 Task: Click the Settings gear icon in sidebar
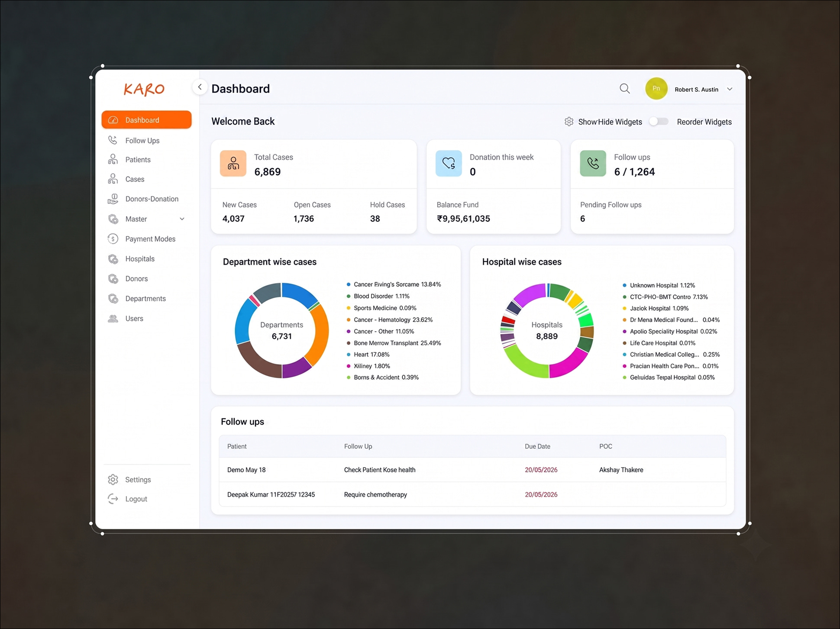pos(113,480)
